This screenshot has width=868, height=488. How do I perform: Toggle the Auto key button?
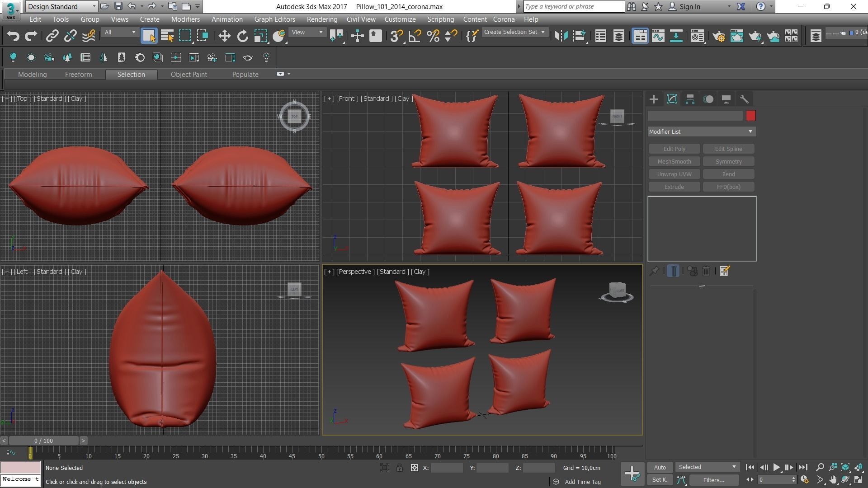[x=660, y=467]
